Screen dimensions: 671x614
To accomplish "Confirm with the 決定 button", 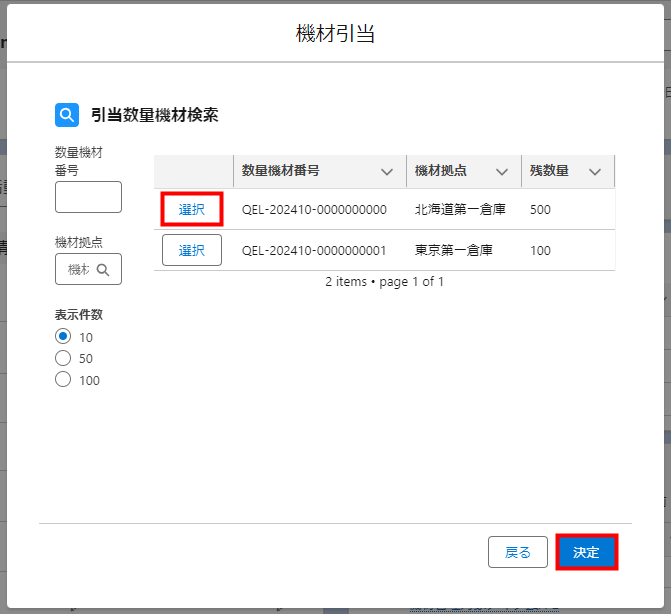I will point(586,552).
